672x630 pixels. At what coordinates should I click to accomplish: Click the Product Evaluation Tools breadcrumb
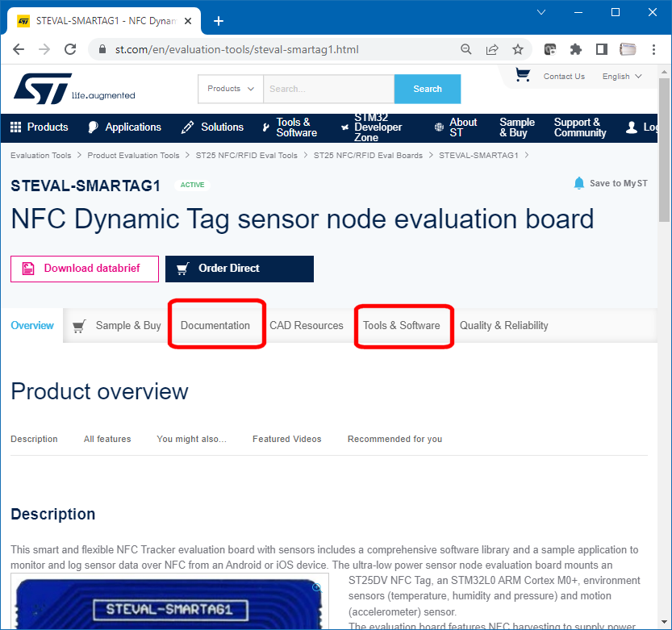(133, 156)
